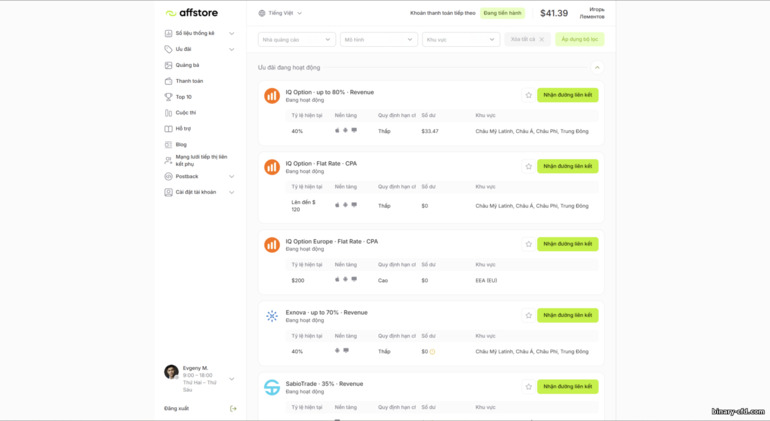The height and width of the screenshot is (421, 770).
Task: Click the logout arrow icon
Action: coord(233,408)
